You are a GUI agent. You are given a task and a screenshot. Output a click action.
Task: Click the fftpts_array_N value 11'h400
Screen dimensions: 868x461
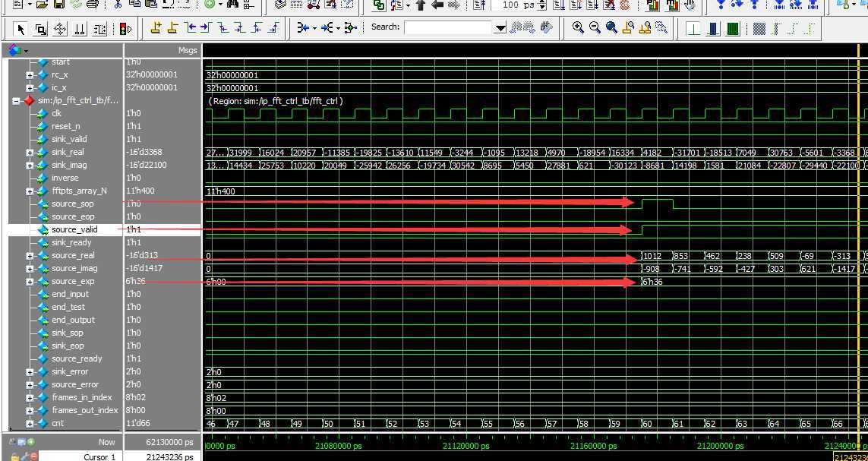[x=140, y=191]
